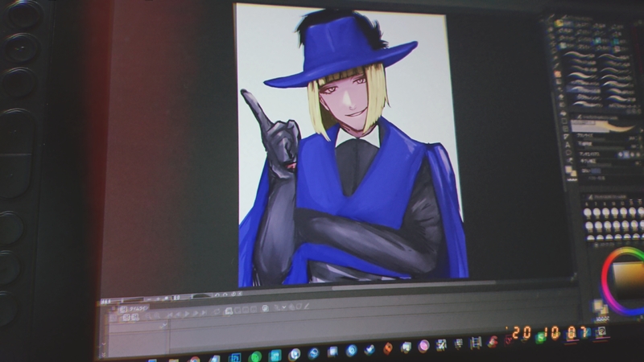Pick a shade in the color wheel square

(x=629, y=279)
